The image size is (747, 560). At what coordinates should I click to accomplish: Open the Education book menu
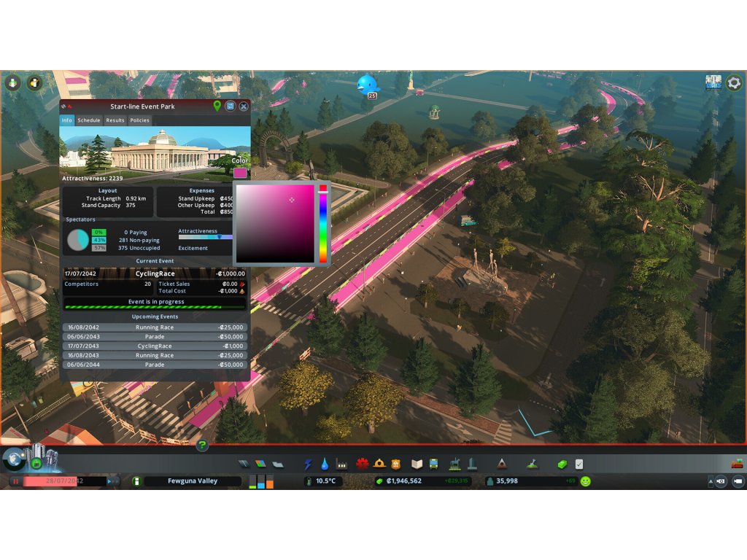pyautogui.click(x=417, y=464)
